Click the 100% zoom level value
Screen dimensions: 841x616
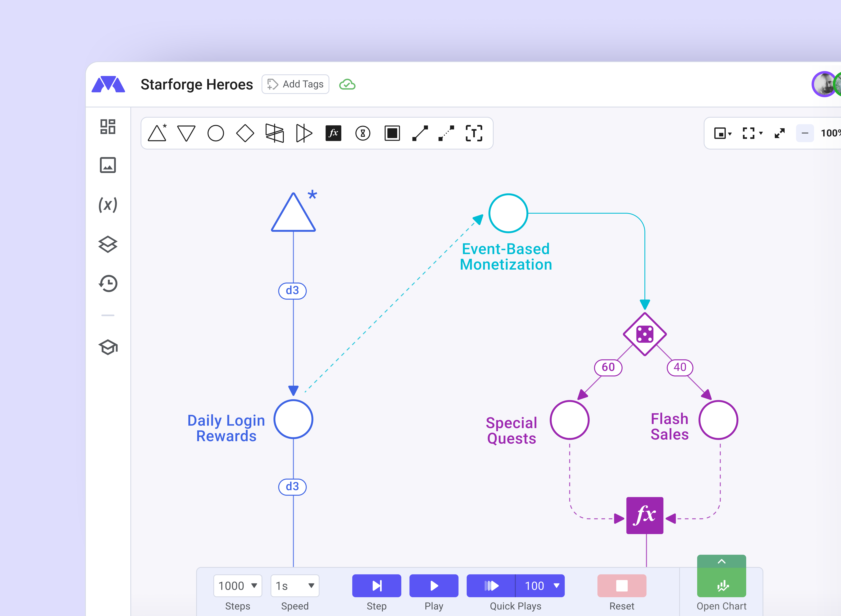(831, 133)
